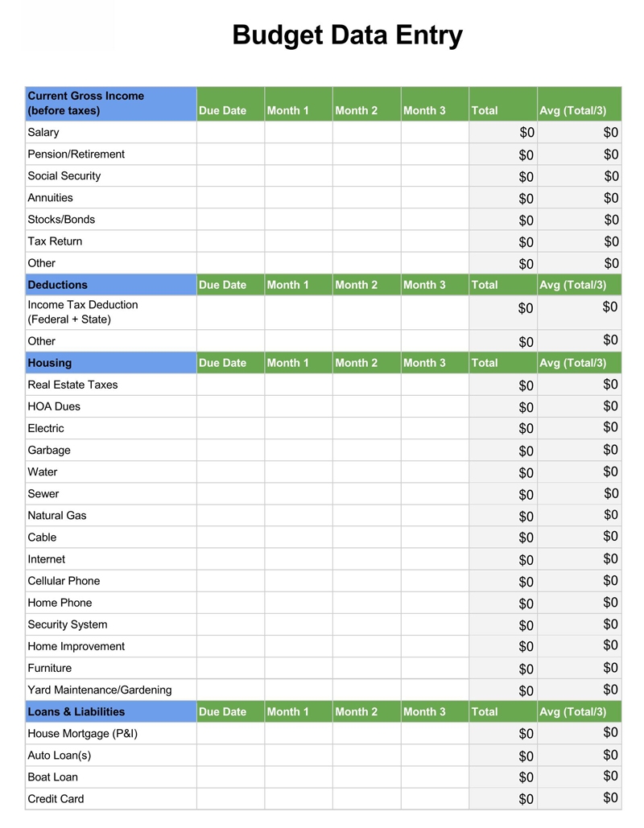Screen dimensions: 644x828
Task: Click the Salary Month 1 cell
Action: [298, 133]
